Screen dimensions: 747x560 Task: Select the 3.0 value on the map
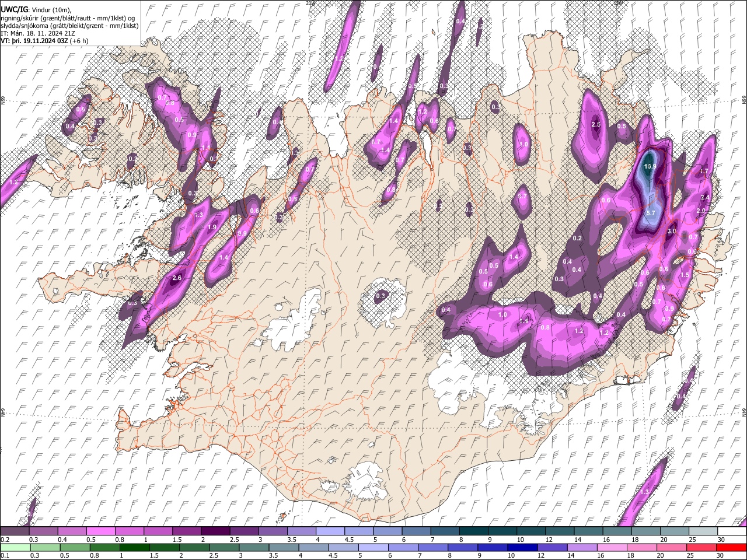point(671,232)
